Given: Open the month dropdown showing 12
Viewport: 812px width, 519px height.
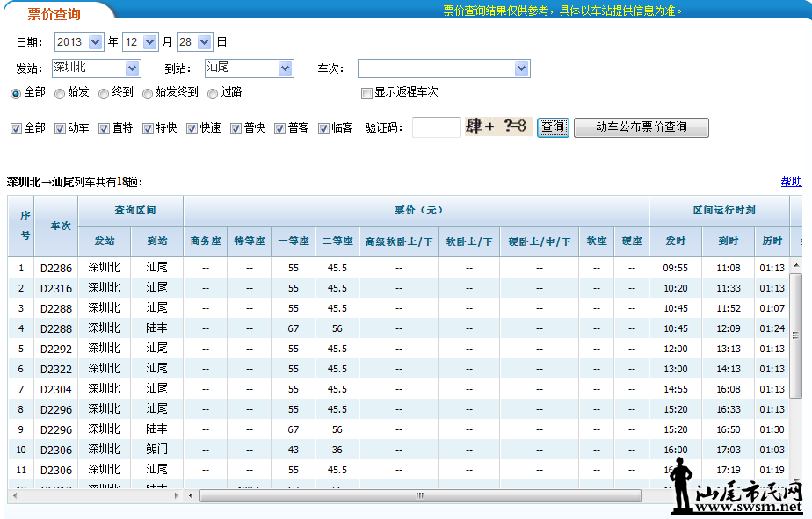Looking at the screenshot, I should click(x=150, y=42).
